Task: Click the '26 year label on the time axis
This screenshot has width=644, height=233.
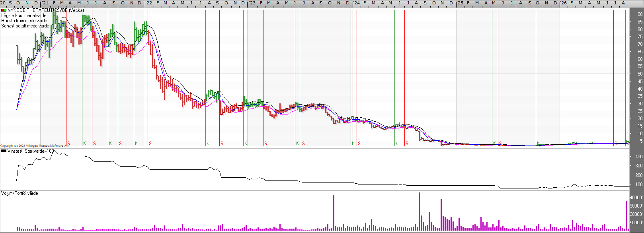Action: point(564,3)
